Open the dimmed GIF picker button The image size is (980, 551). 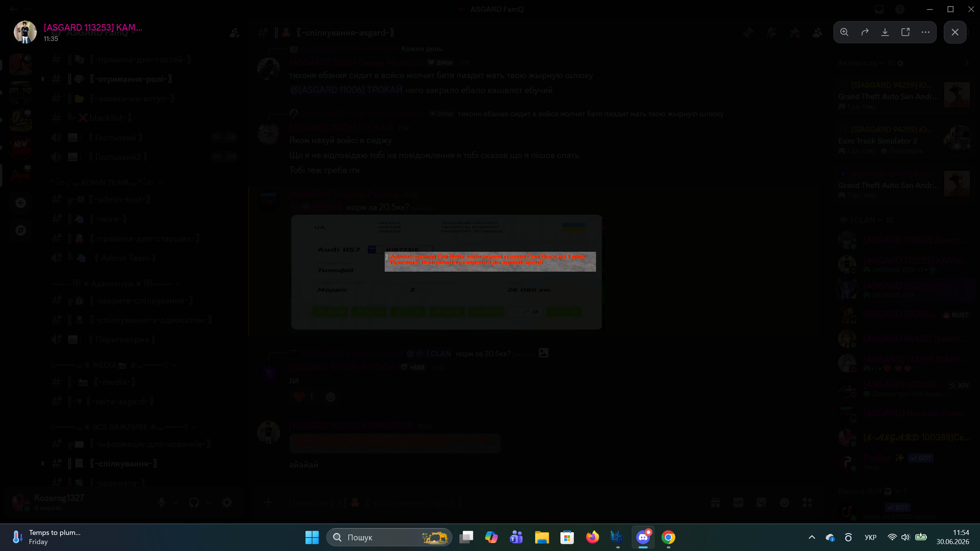tap(738, 502)
